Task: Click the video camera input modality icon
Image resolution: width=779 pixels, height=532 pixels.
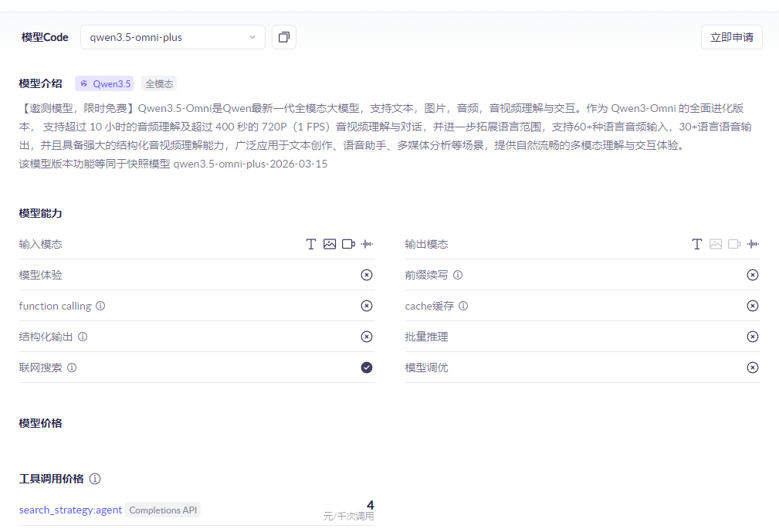Action: click(x=348, y=243)
